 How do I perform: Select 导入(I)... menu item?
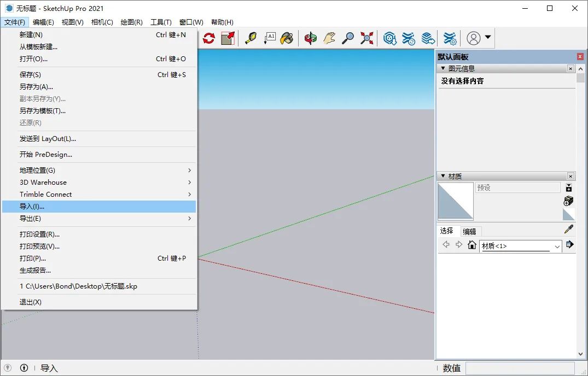tap(99, 207)
